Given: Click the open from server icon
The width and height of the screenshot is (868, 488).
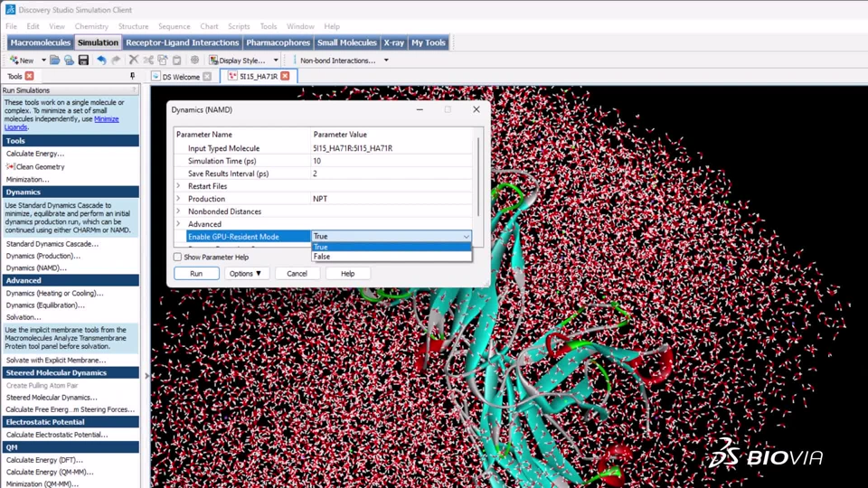Looking at the screenshot, I should pos(69,61).
